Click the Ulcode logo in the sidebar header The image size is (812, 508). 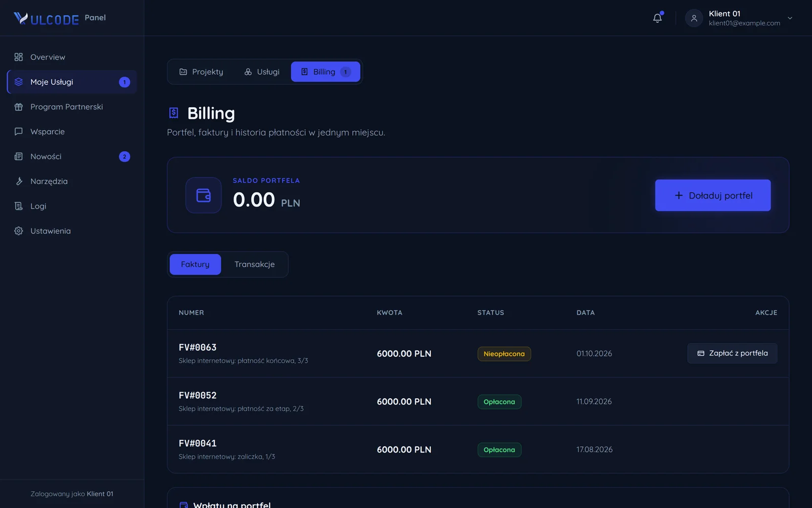pos(46,19)
